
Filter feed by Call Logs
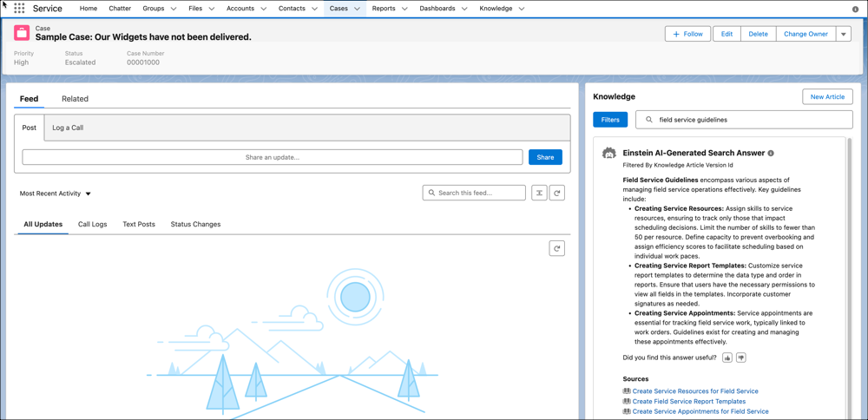(x=93, y=224)
